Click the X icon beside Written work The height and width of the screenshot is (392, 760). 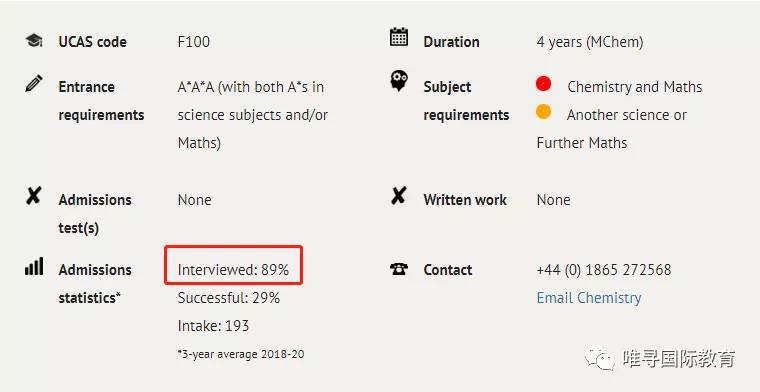click(398, 196)
